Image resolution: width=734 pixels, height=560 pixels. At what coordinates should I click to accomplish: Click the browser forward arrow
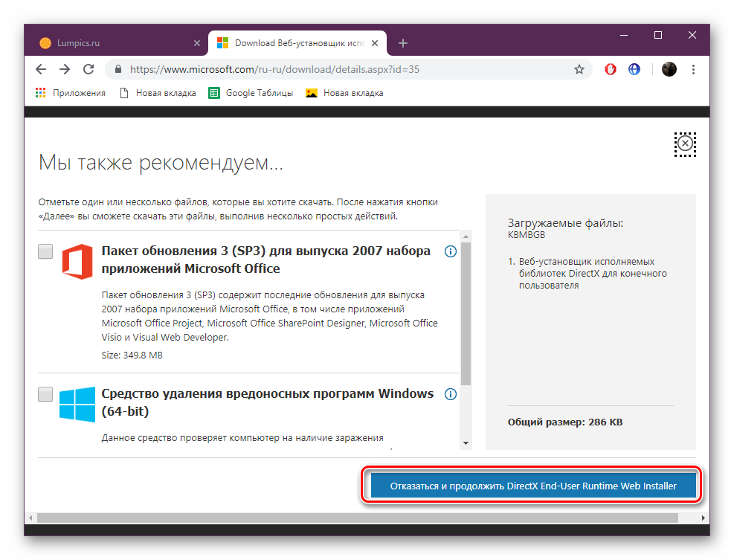click(65, 69)
